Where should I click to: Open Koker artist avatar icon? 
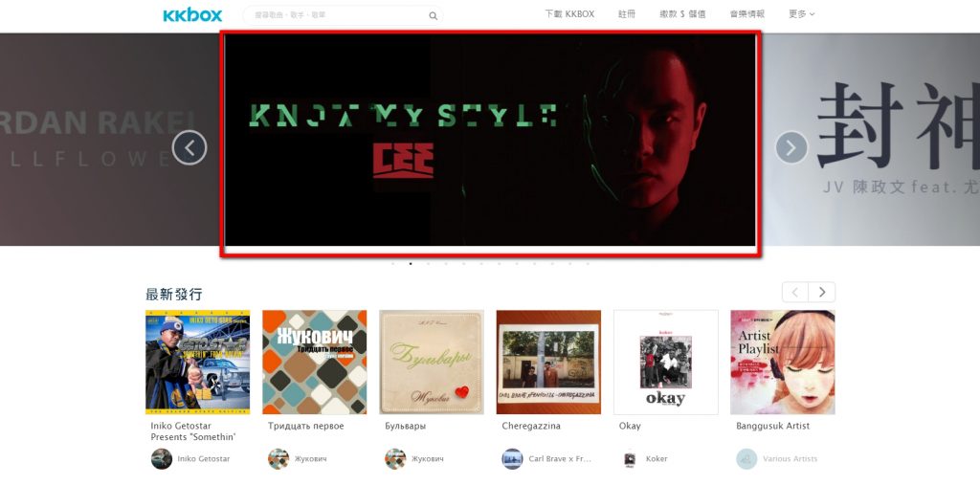pyautogui.click(x=630, y=459)
